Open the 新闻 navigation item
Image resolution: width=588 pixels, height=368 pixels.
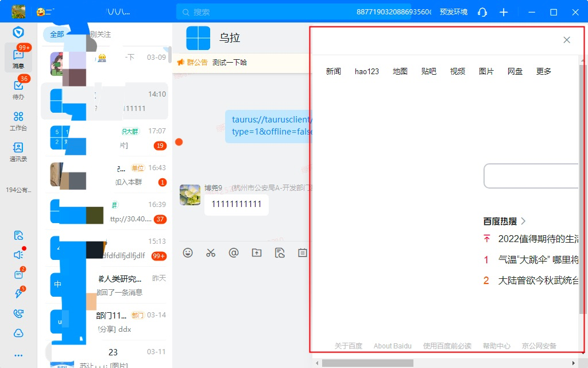[x=334, y=71]
